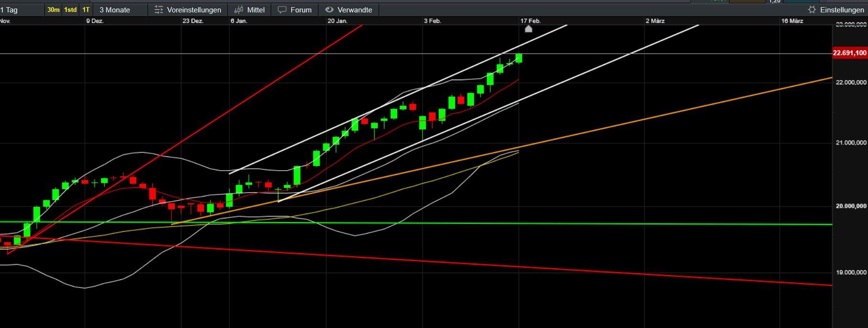Click the 2 März date label

655,21
